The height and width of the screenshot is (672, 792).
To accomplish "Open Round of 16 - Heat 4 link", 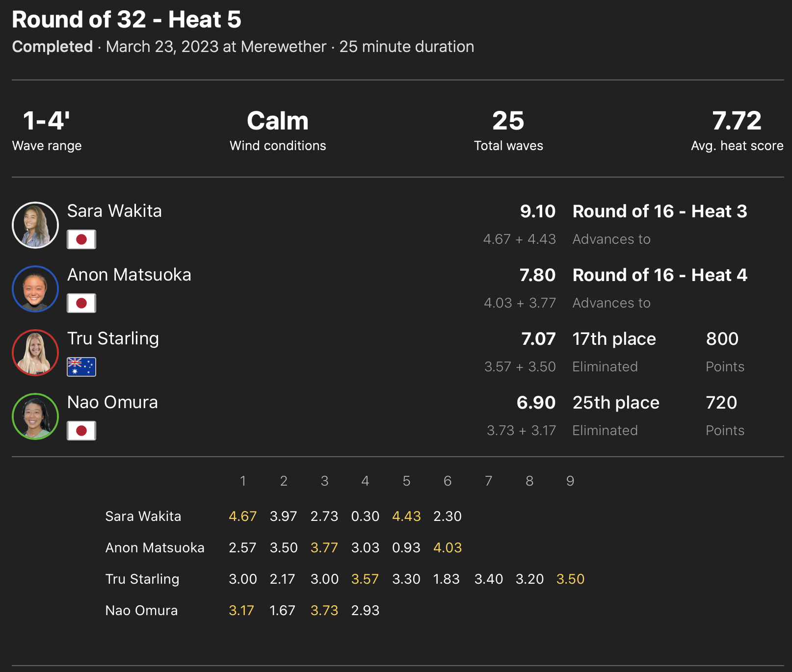I will 660,275.
